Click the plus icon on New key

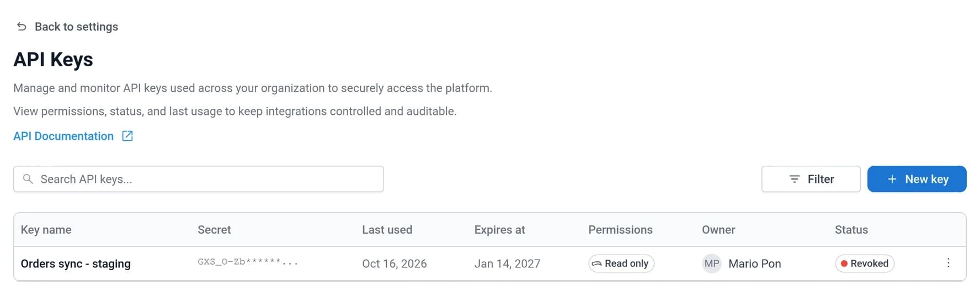tap(892, 179)
